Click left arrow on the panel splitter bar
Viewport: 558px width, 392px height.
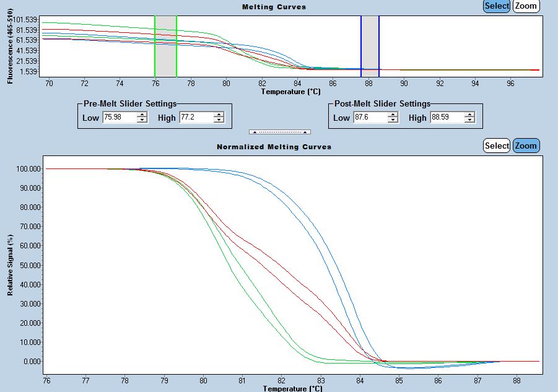(x=255, y=132)
